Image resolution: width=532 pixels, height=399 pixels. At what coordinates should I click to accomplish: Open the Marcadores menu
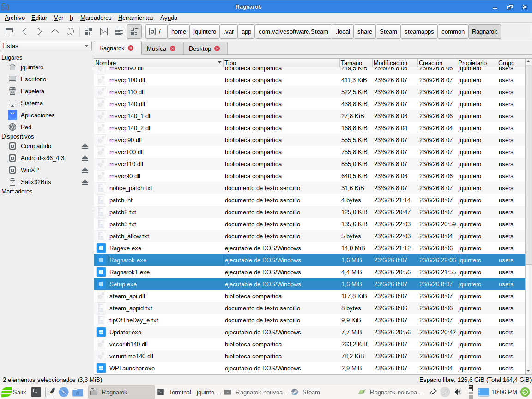point(96,18)
